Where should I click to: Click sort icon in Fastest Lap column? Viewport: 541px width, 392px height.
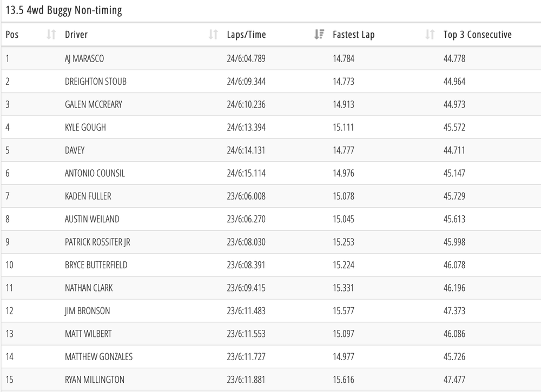coord(430,35)
